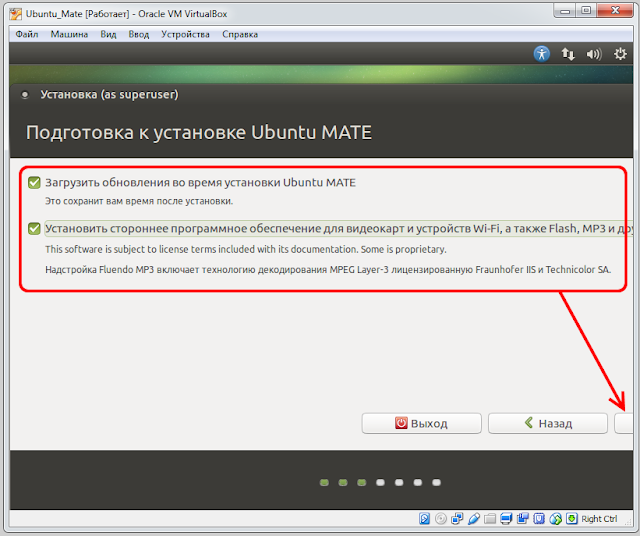
Task: Open the Справка menu
Action: click(240, 34)
